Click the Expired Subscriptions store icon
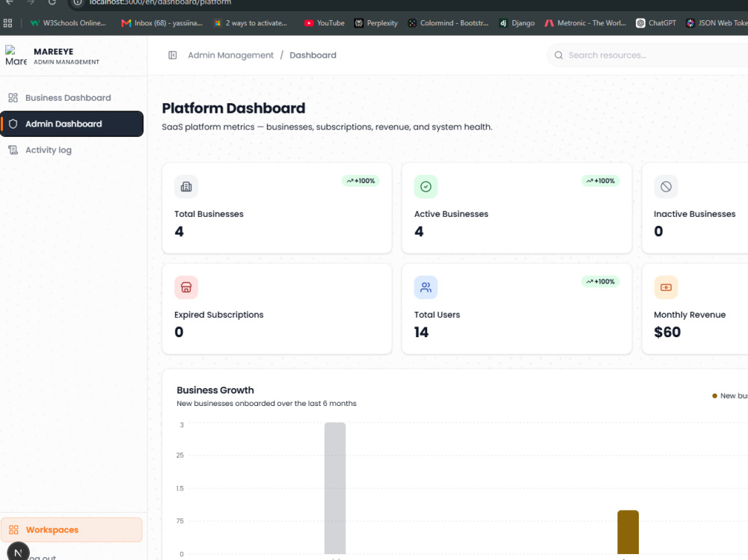Screen dimensions: 748x560 [x=186, y=287]
